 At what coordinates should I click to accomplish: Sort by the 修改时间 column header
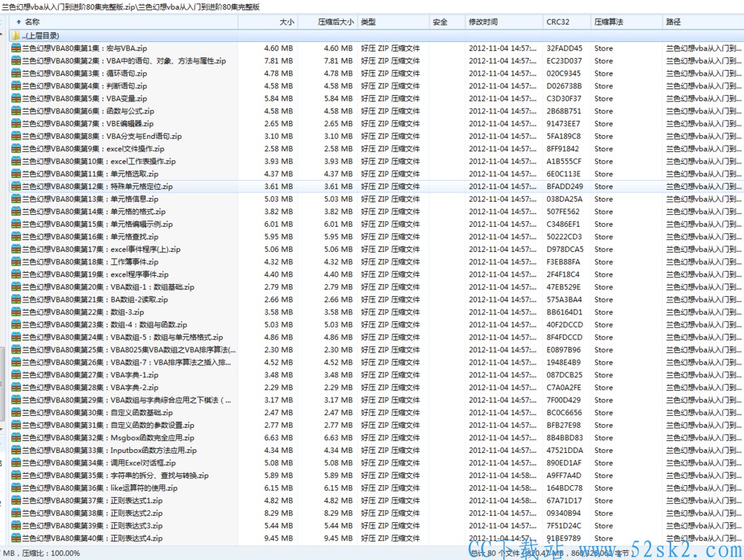click(504, 22)
